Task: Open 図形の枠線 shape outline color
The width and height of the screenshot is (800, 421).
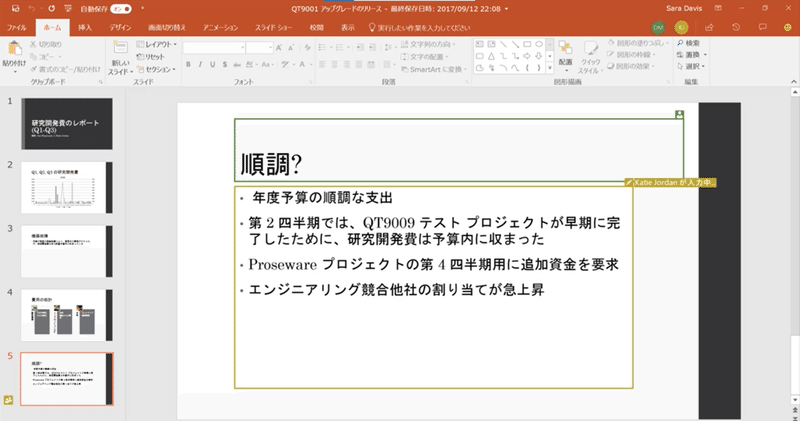Action: pyautogui.click(x=631, y=55)
